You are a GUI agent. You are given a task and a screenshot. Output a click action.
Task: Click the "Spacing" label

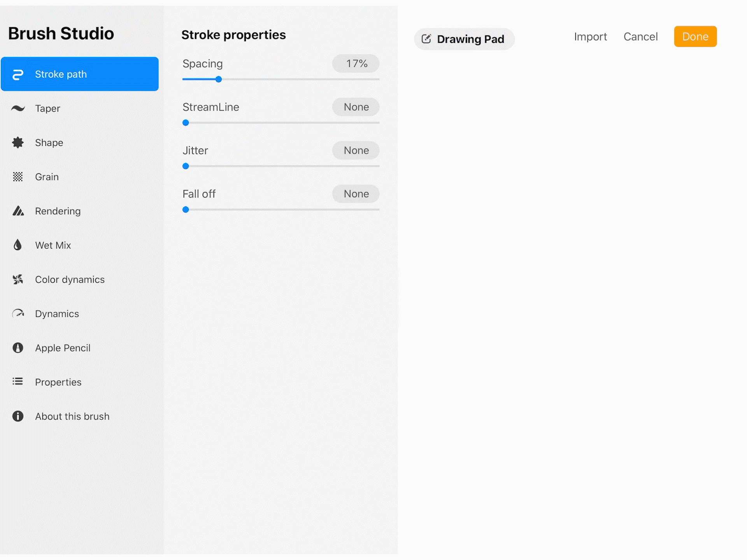pos(203,64)
